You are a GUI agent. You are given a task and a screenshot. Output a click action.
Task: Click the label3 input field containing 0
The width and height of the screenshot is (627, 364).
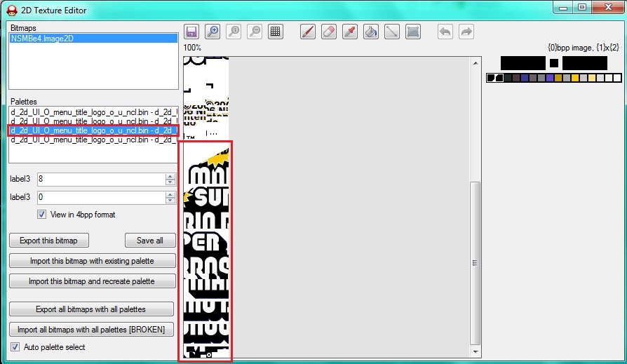[101, 198]
